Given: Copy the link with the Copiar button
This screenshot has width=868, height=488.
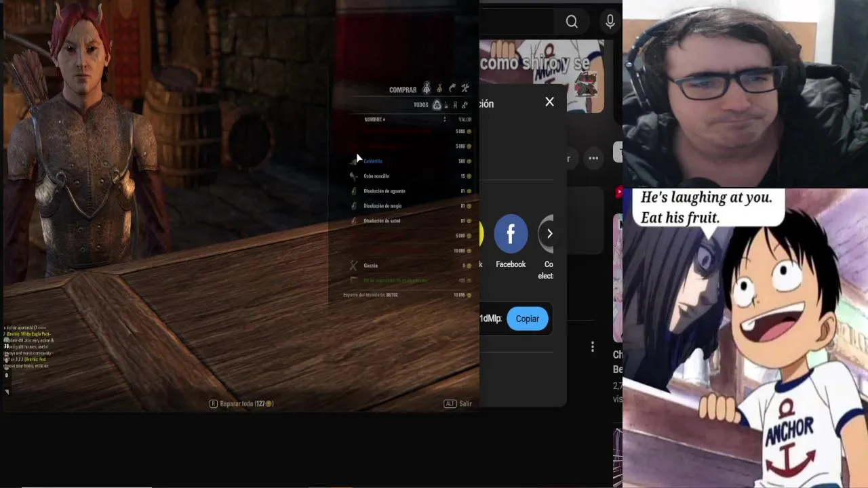Looking at the screenshot, I should point(527,319).
